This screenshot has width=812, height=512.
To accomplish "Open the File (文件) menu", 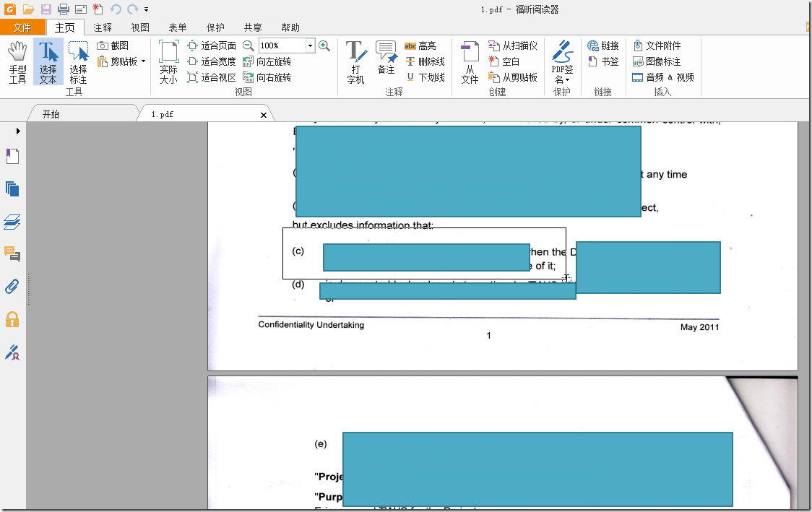I will click(x=22, y=27).
